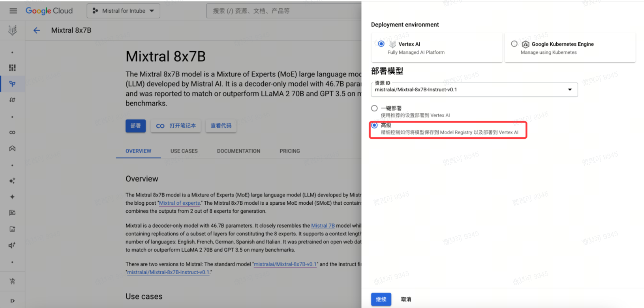
Task: Click the blue 继续 continue button
Action: pyautogui.click(x=381, y=299)
